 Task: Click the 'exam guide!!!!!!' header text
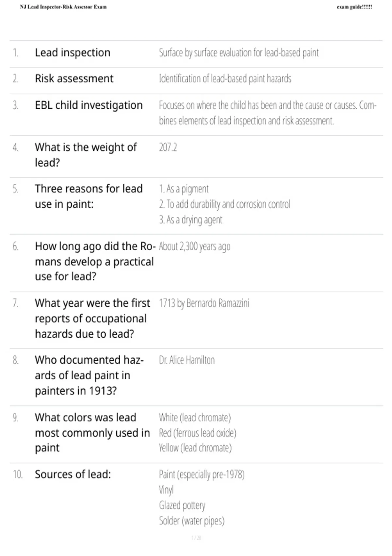pos(354,7)
